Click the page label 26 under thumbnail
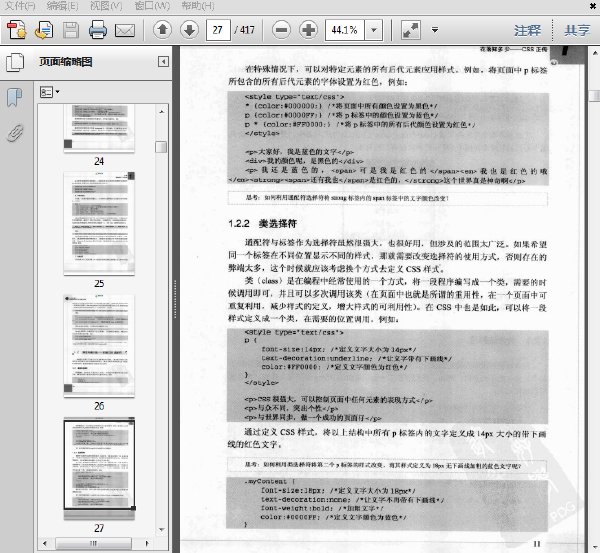Viewport: 600px width, 553px height. coord(99,406)
